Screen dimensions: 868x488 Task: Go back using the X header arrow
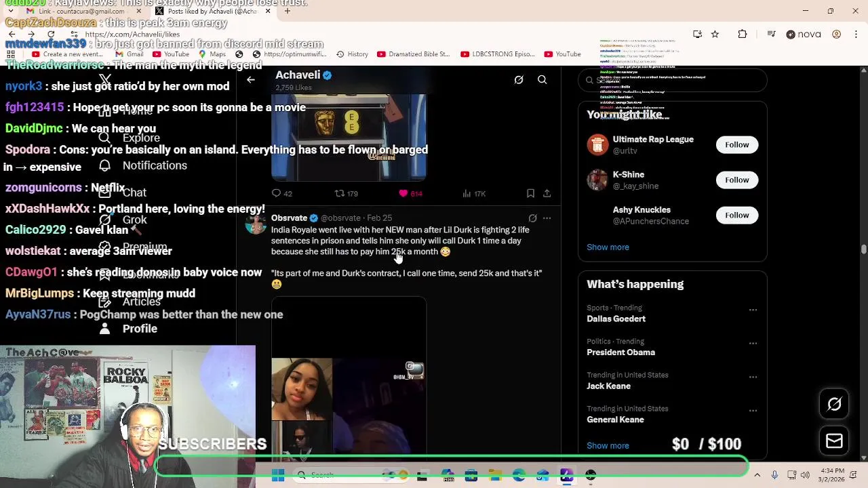coord(251,80)
